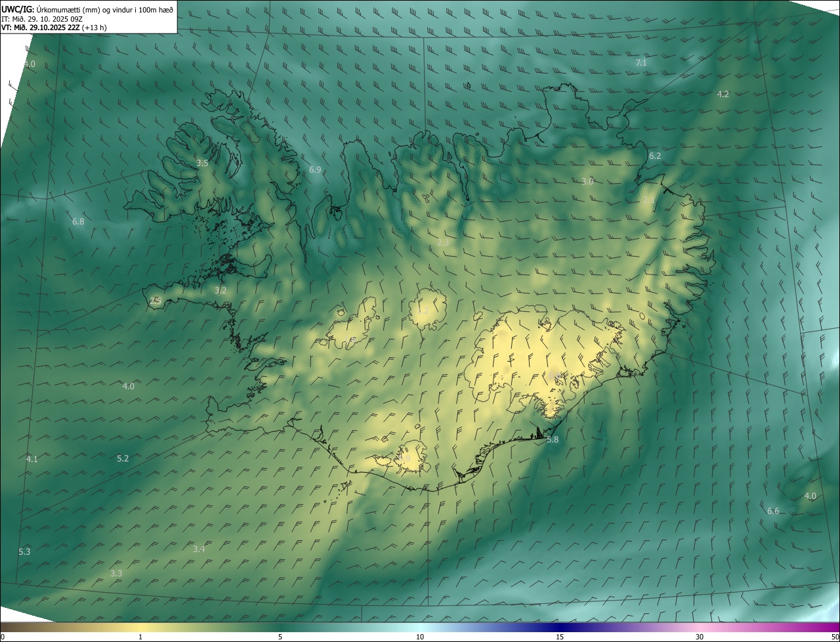Pick the dark blue color above the 15 tick
This screenshot has height=642, width=840.
pyautogui.click(x=560, y=628)
